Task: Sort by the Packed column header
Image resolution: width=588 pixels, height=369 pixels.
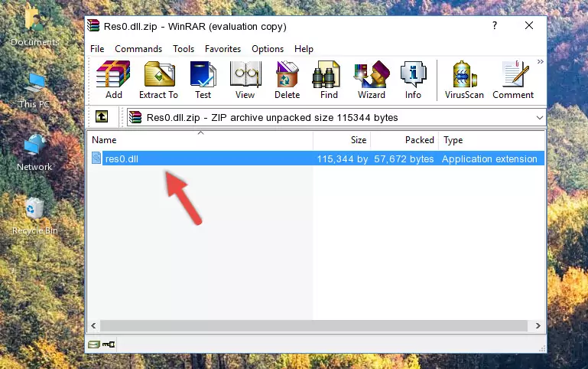Action: pyautogui.click(x=404, y=140)
